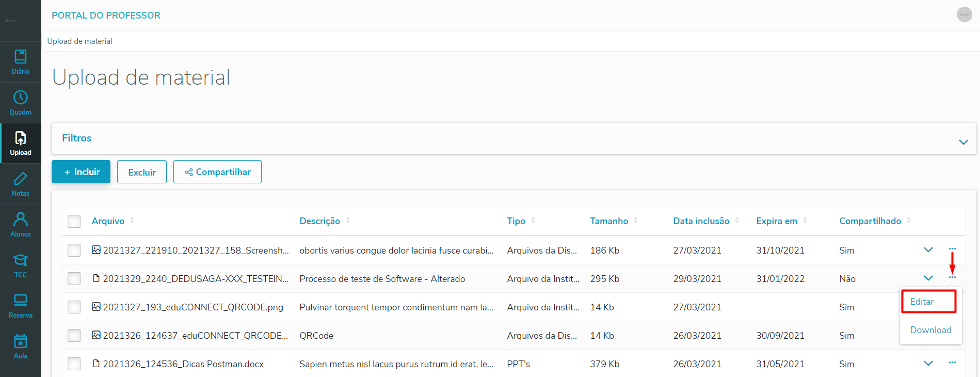Click the user avatar in top right
This screenshot has width=980, height=377.
tap(964, 14)
